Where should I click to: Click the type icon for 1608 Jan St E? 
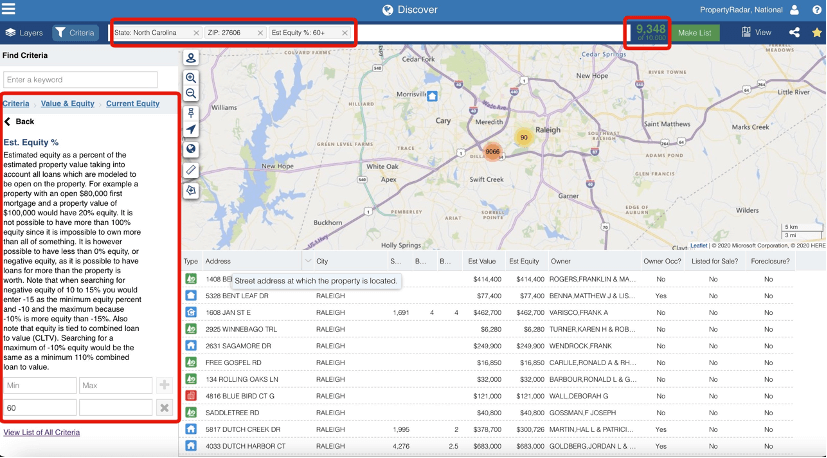tap(191, 312)
